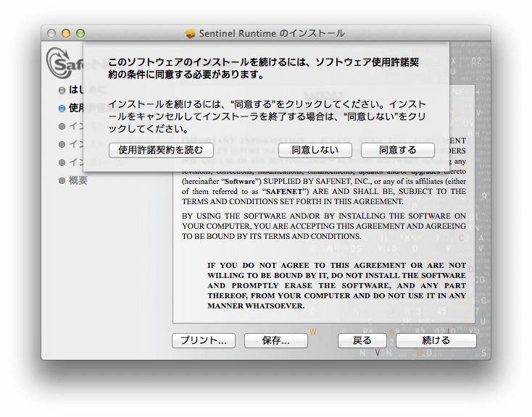532x417 pixels.
Task: Click the "Sentinel Runtime のインストール" window title
Action: point(272,33)
